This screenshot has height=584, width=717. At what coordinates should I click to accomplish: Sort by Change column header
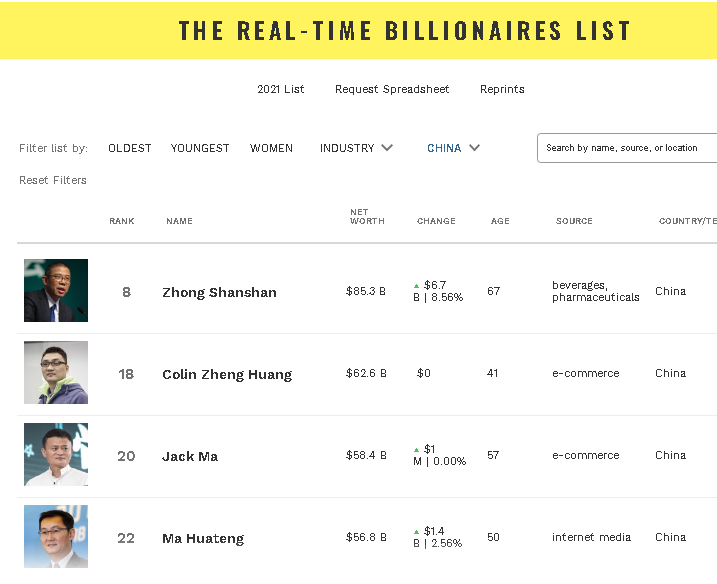click(436, 221)
